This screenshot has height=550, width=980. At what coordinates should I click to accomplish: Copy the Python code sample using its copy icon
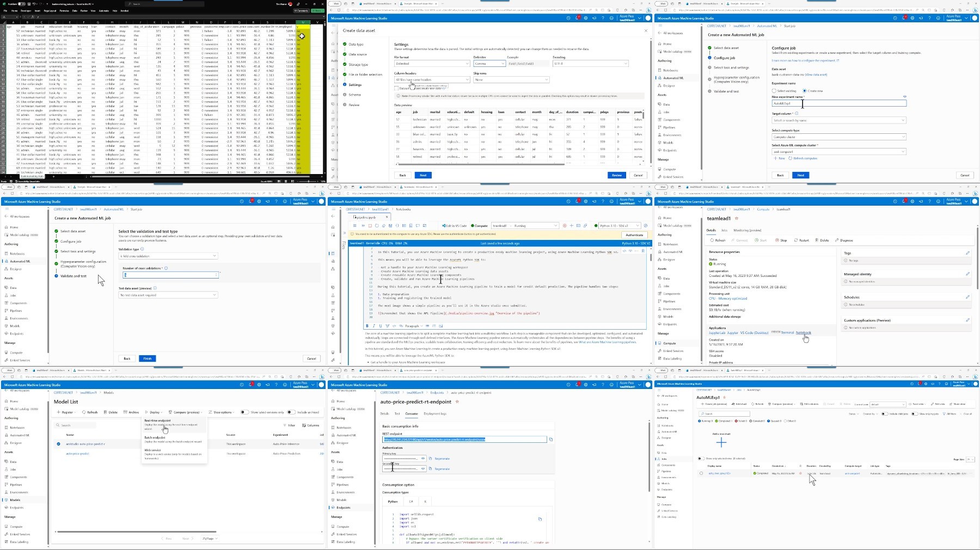click(540, 519)
